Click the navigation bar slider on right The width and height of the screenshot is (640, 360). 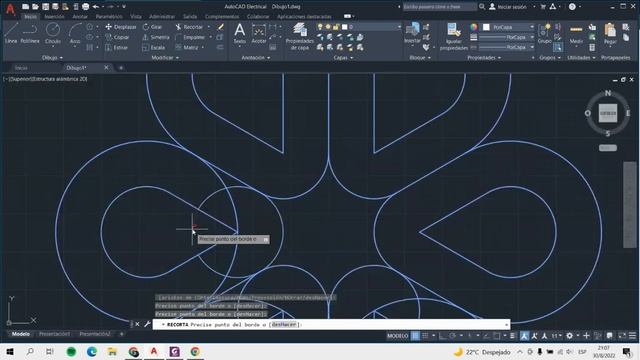(x=630, y=204)
